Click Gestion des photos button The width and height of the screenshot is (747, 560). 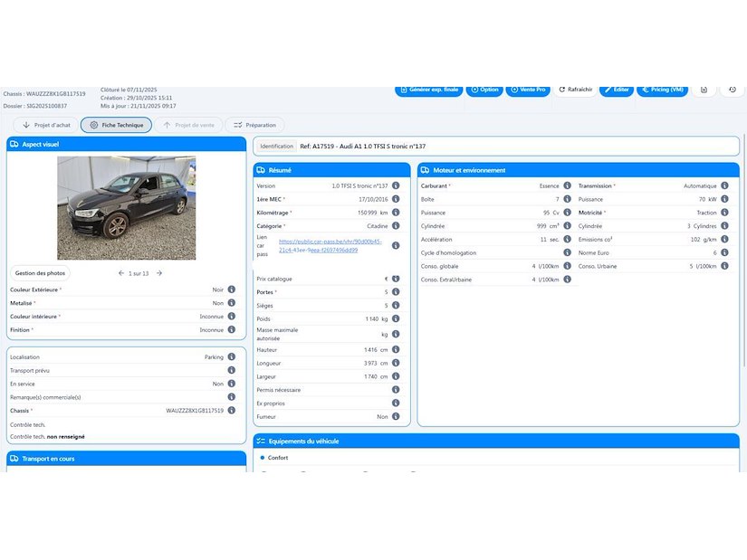pyautogui.click(x=42, y=273)
